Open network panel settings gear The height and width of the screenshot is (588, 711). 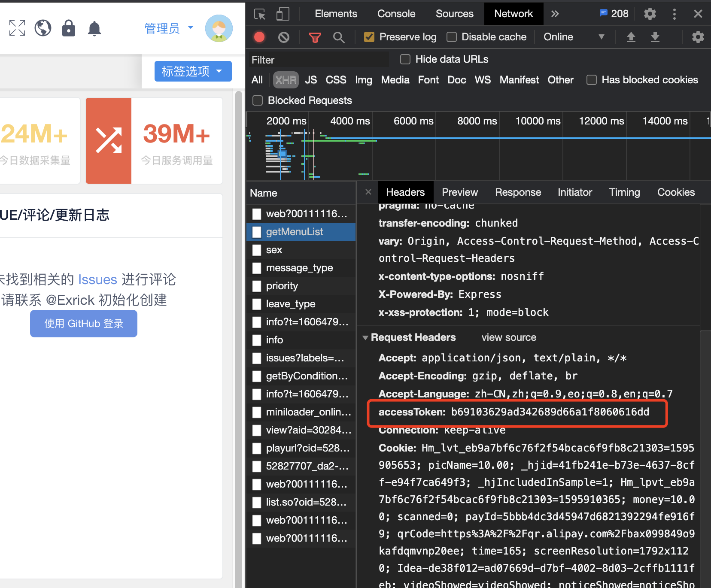(x=698, y=37)
